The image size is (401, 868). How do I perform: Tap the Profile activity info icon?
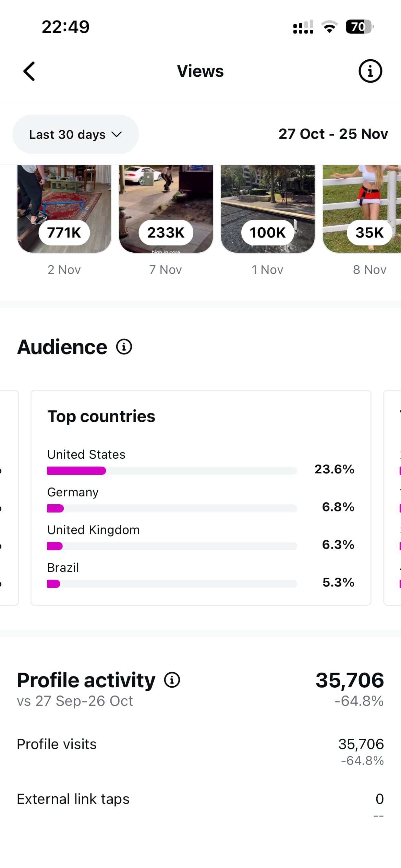[x=172, y=680]
